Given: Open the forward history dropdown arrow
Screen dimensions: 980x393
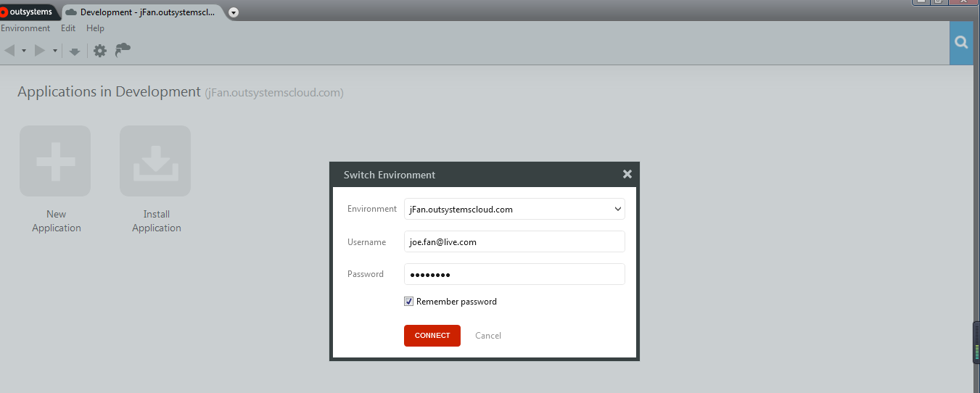Looking at the screenshot, I should (55, 51).
